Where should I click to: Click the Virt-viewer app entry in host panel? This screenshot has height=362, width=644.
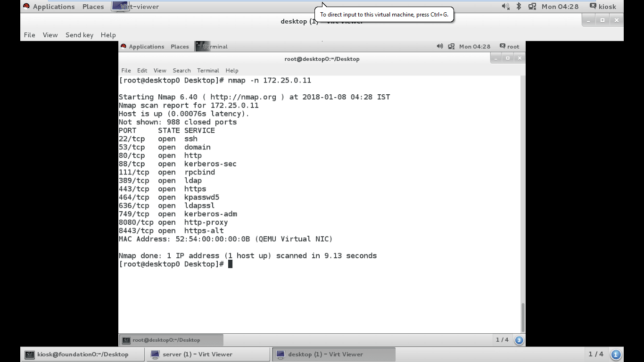tap(135, 7)
